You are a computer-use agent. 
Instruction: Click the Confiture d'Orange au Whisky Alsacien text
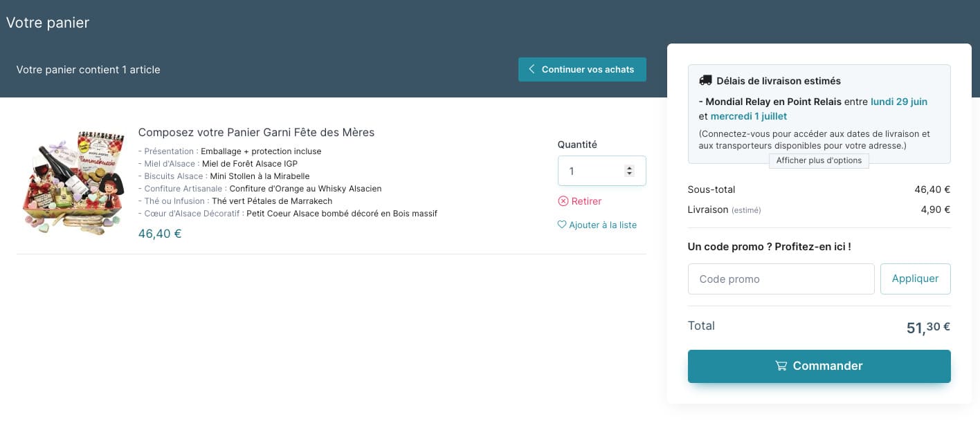pos(305,189)
